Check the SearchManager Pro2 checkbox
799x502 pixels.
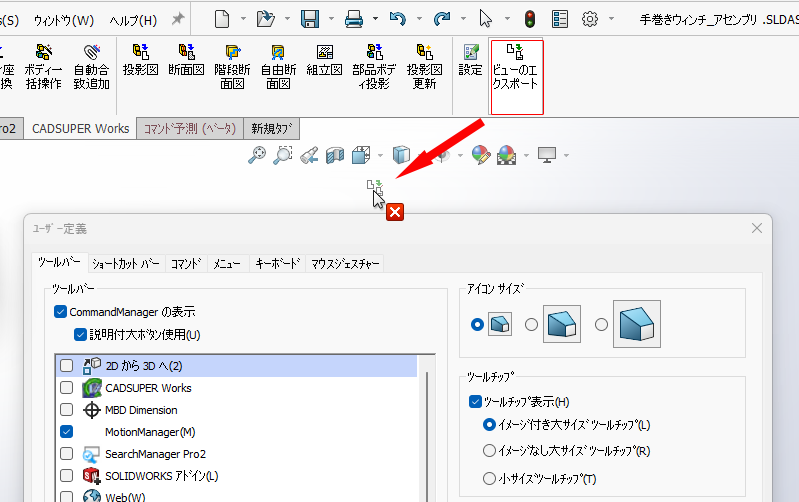(66, 454)
